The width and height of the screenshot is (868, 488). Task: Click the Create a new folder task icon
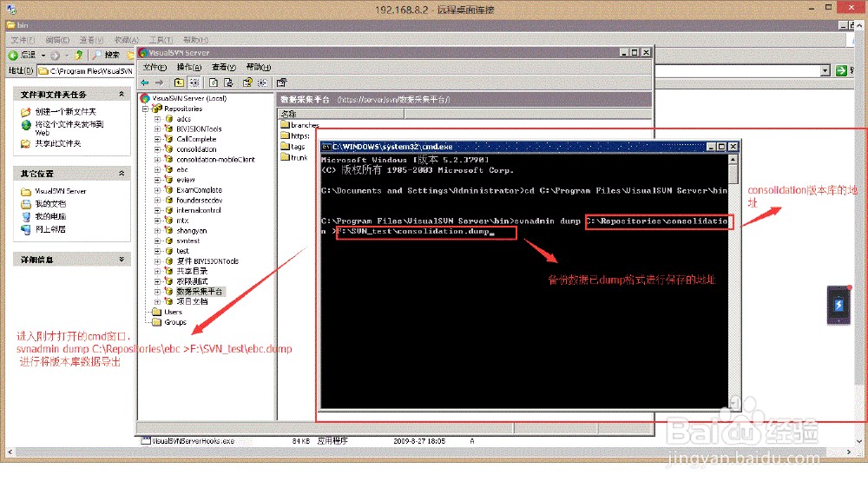pos(25,112)
